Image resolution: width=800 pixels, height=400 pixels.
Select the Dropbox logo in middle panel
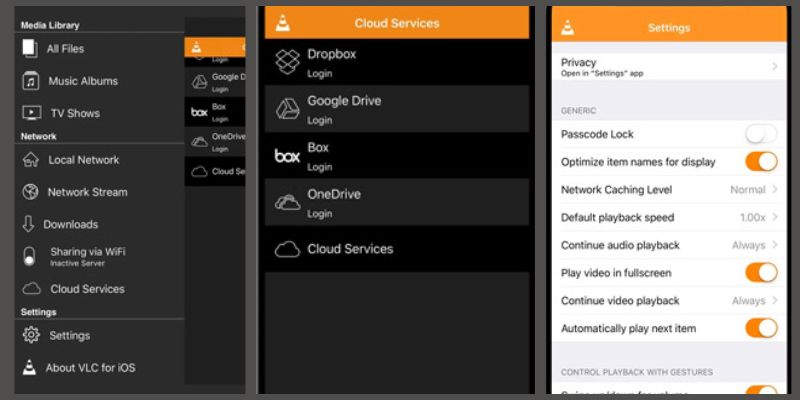[x=287, y=62]
